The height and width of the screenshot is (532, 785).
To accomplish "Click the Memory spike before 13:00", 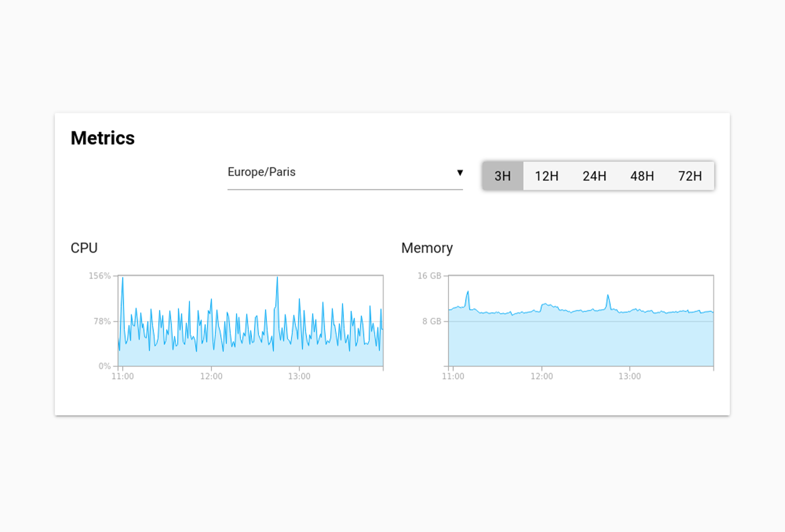I will pos(608,296).
